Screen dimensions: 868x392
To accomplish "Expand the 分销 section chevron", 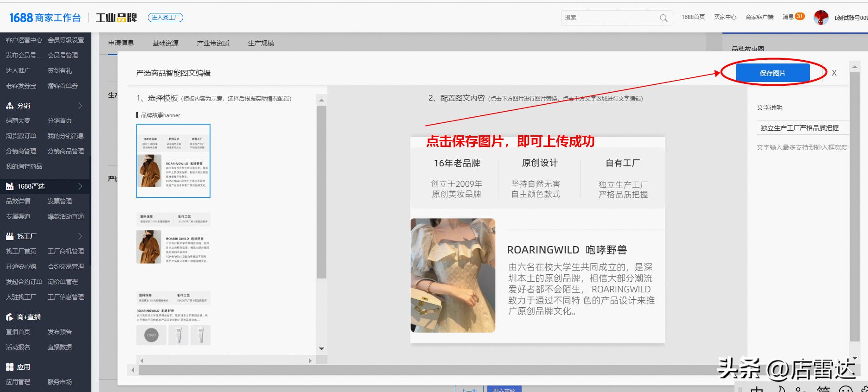I will [80, 106].
